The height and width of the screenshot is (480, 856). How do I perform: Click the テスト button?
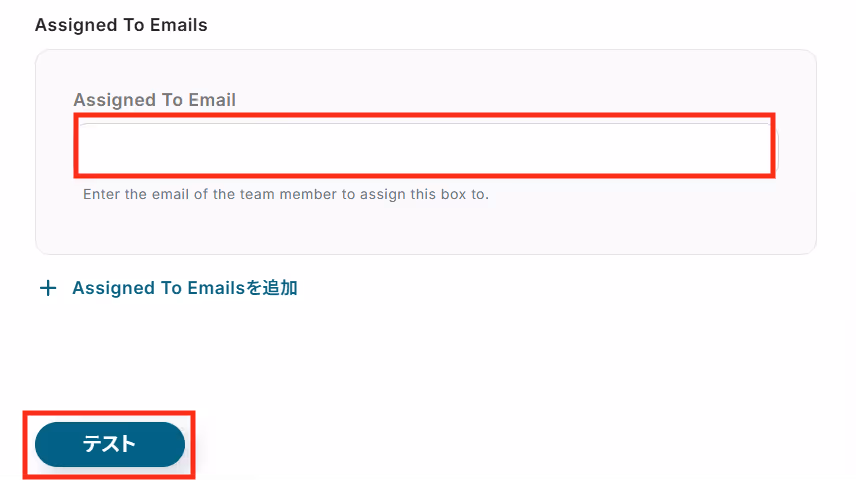tap(110, 444)
